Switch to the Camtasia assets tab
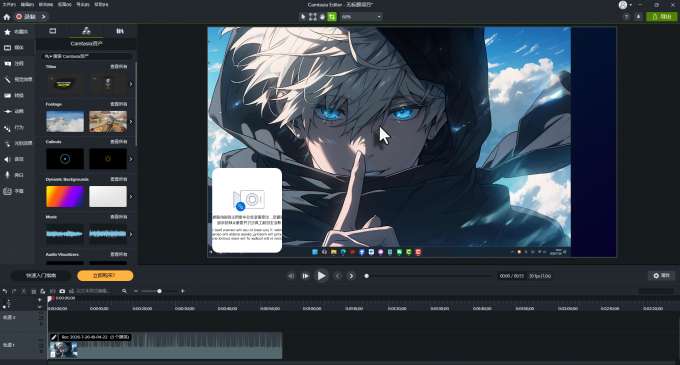680x365 pixels. 86,31
